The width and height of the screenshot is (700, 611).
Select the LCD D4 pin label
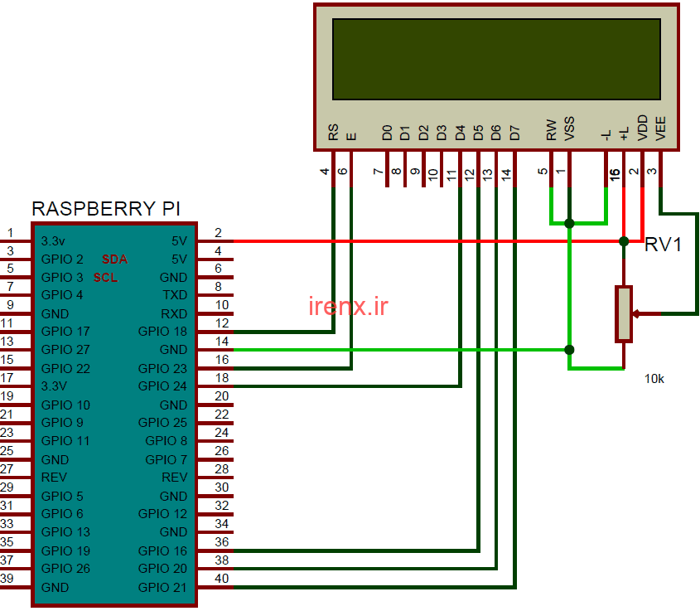tap(460, 132)
